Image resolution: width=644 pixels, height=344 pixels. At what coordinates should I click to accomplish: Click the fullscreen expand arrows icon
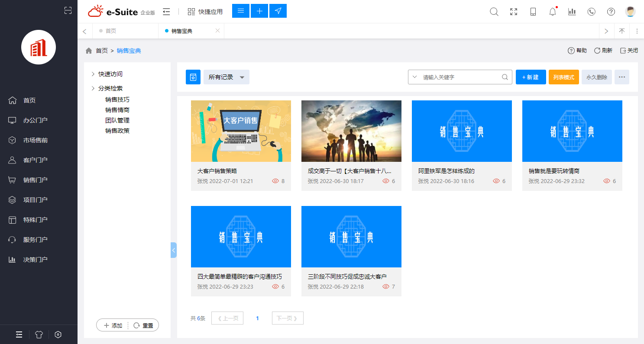click(513, 12)
